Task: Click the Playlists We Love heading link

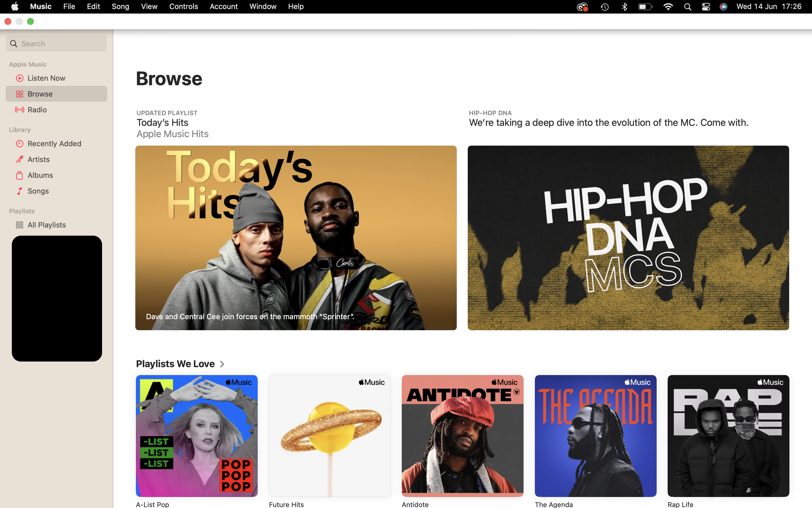Action: (x=175, y=364)
